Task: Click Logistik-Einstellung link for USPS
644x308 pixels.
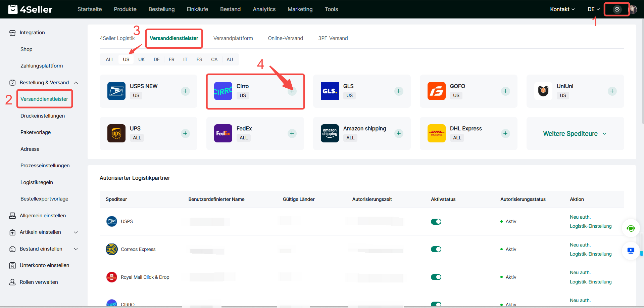Action: point(590,226)
